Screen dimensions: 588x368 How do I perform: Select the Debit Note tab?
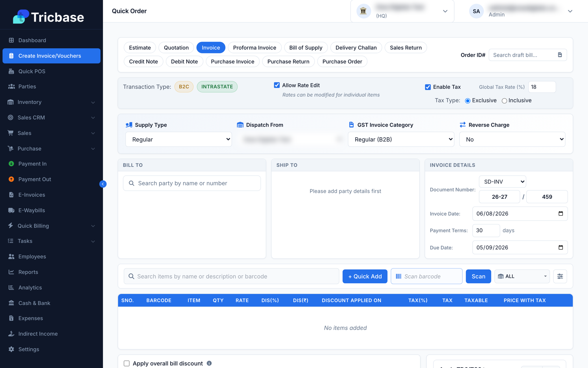pyautogui.click(x=184, y=61)
